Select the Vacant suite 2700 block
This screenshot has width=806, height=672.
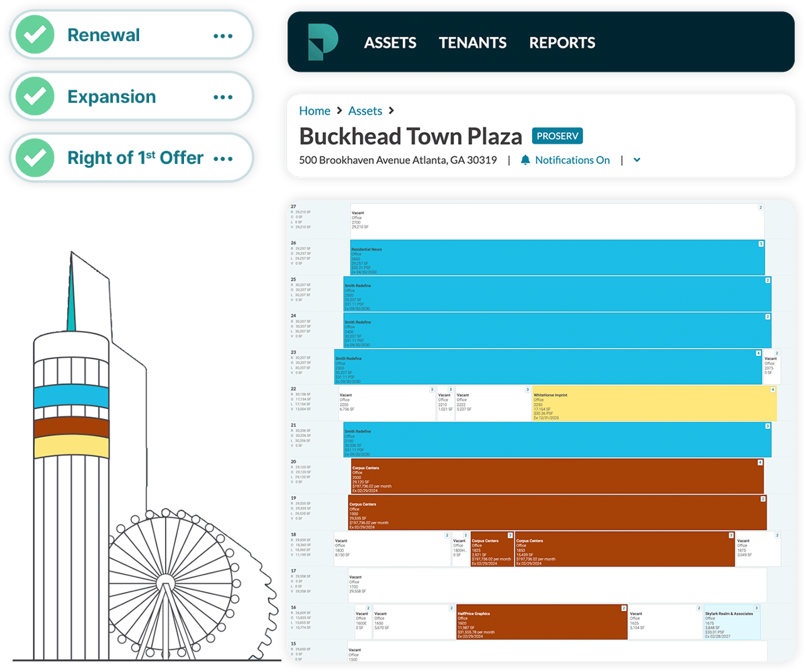point(557,221)
